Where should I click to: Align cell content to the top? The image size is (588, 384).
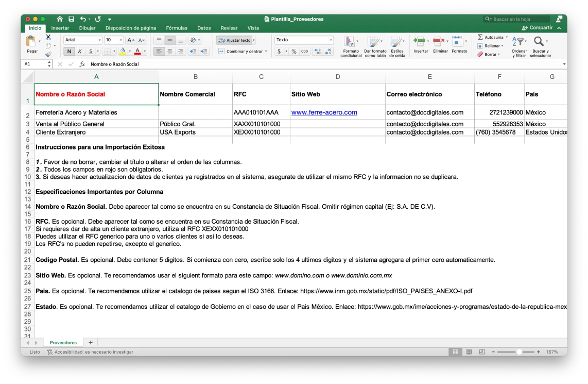point(159,40)
